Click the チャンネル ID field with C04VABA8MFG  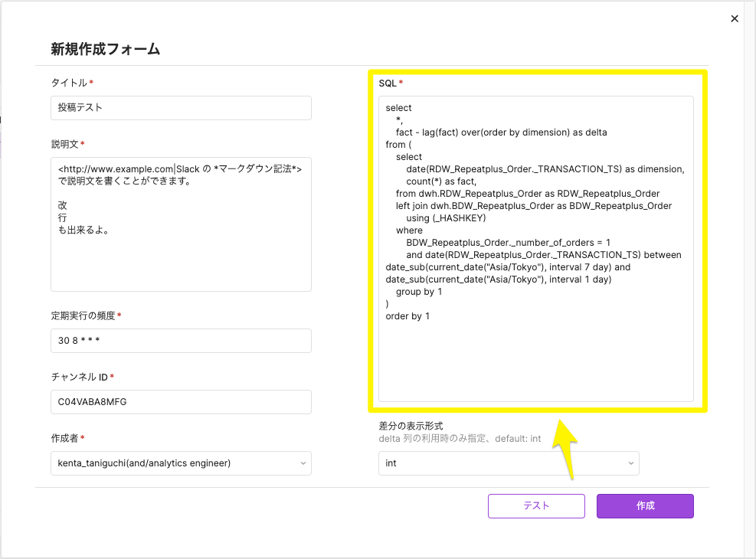coord(181,402)
